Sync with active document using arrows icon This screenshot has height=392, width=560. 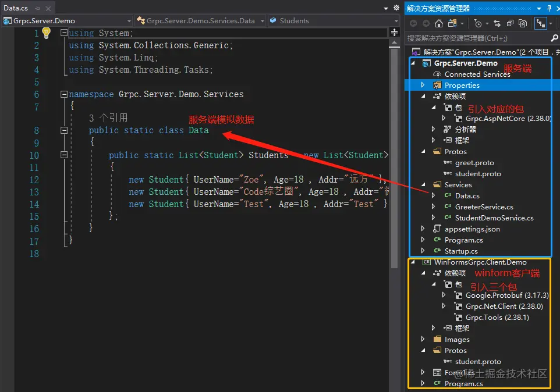coord(497,23)
